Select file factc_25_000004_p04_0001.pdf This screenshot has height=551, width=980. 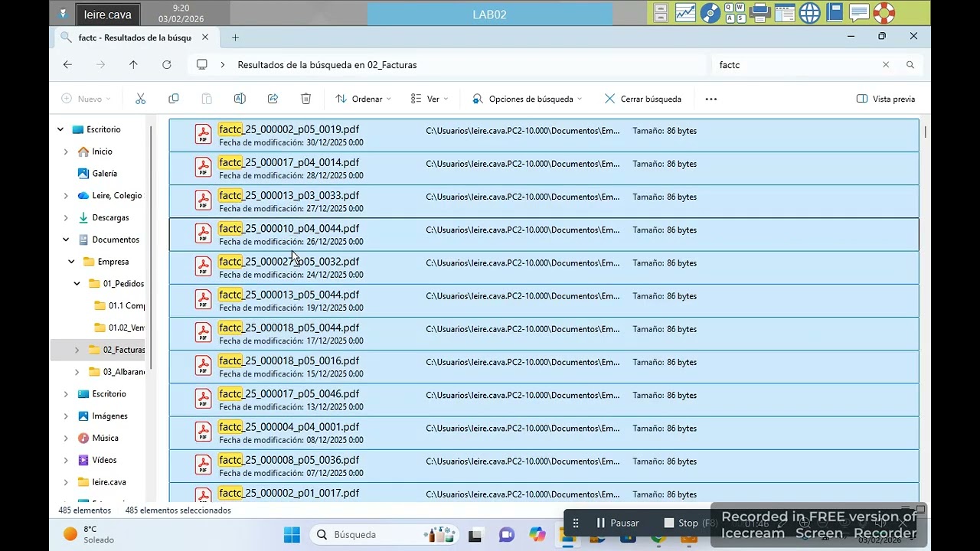[544, 432]
